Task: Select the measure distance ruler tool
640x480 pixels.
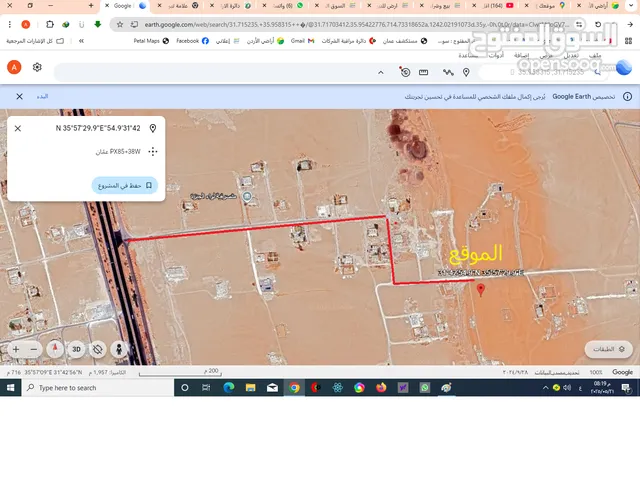Action: (x=424, y=72)
